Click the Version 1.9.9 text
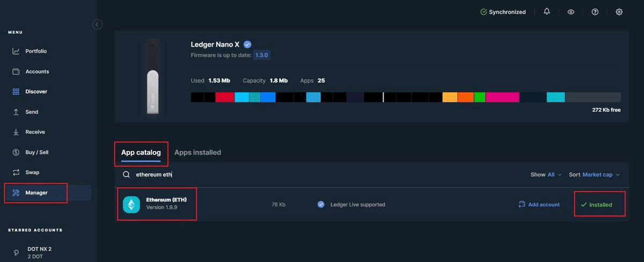Viewport: 644px width, 262px height. pos(162,208)
